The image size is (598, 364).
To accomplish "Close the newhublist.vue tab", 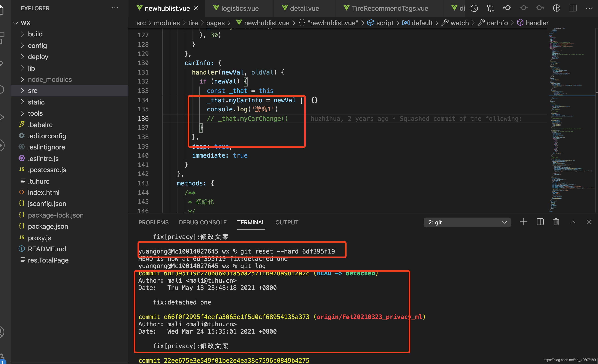I will (196, 8).
